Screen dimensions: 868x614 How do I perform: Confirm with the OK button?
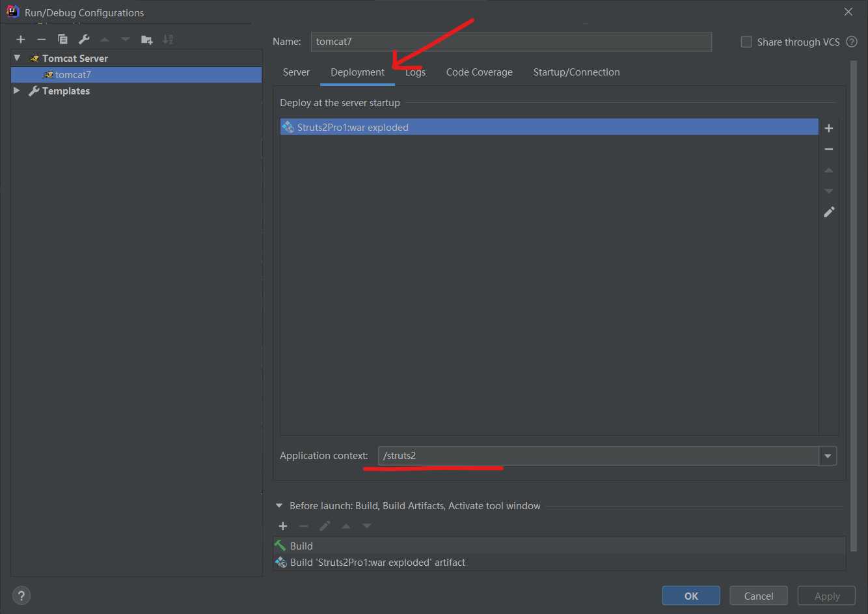click(x=691, y=596)
